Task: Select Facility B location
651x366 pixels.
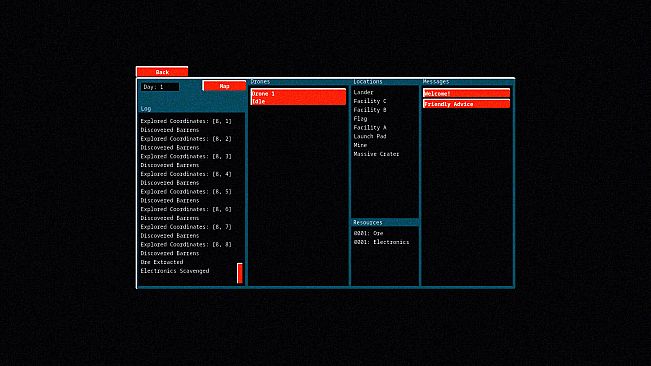Action: pyautogui.click(x=370, y=110)
